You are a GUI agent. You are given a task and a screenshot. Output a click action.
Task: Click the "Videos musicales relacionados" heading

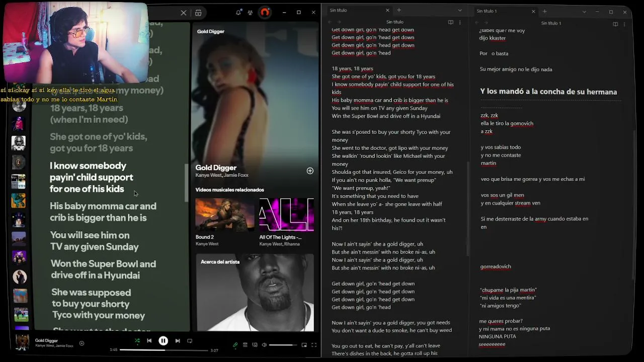pos(229,190)
